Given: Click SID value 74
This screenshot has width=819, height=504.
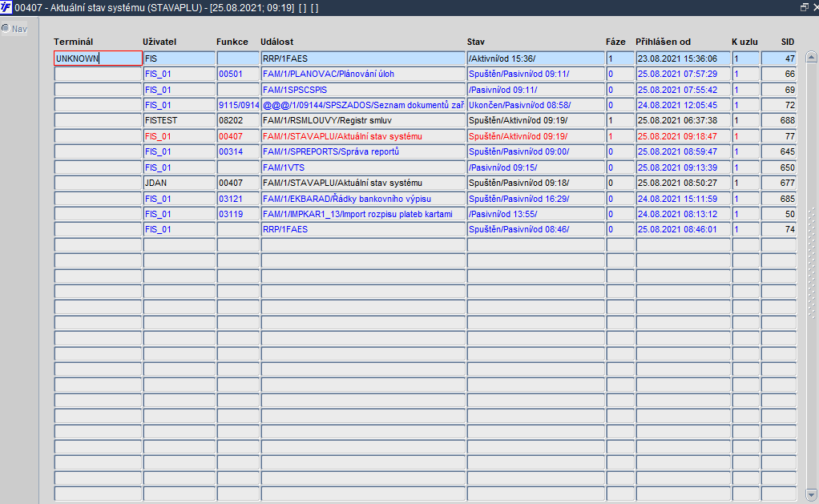Looking at the screenshot, I should [x=778, y=228].
